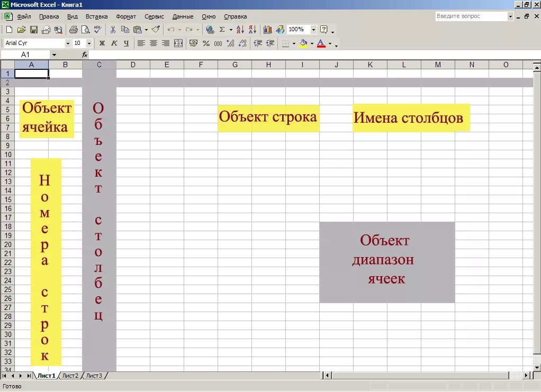Sort ascending А to Я
The height and width of the screenshot is (392, 541).
pos(240,30)
